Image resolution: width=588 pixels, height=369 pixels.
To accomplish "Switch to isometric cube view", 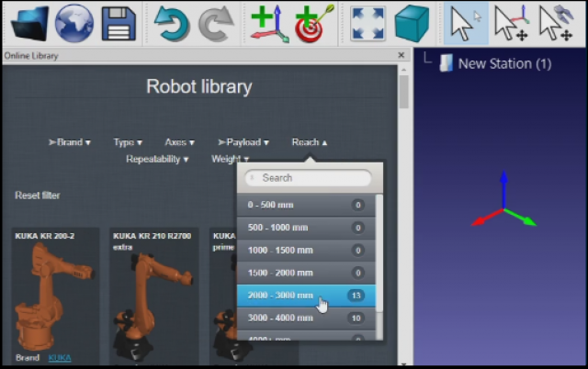I will tap(413, 23).
